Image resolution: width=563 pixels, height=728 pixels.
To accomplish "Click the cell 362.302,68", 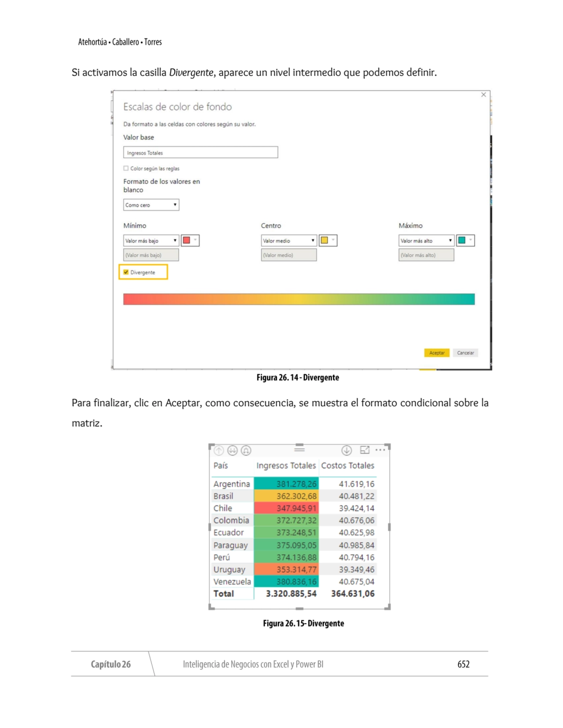I will coord(286,496).
